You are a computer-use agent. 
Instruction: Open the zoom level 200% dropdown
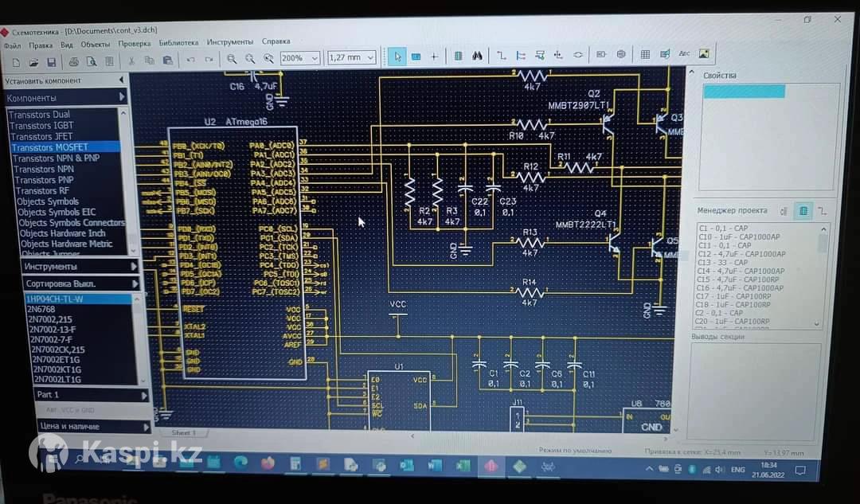coord(299,57)
